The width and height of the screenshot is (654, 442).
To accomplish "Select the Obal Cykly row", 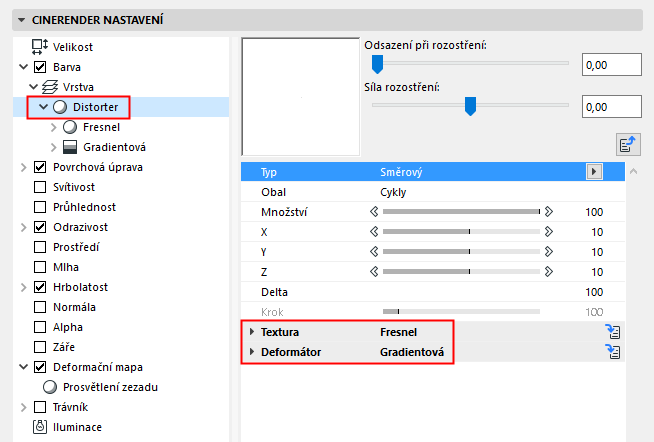I will (433, 192).
